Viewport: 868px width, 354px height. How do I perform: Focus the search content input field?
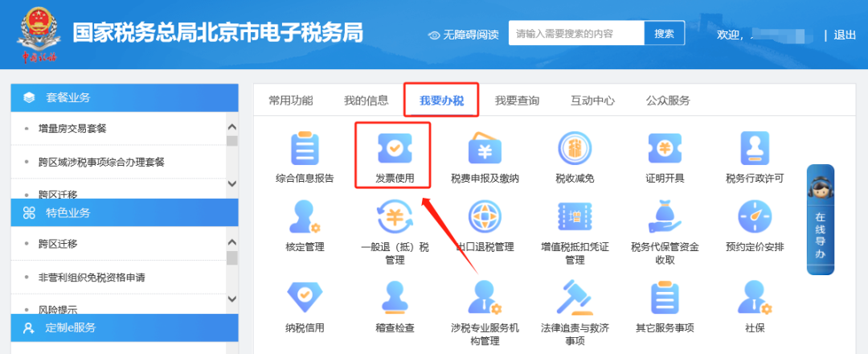(576, 33)
